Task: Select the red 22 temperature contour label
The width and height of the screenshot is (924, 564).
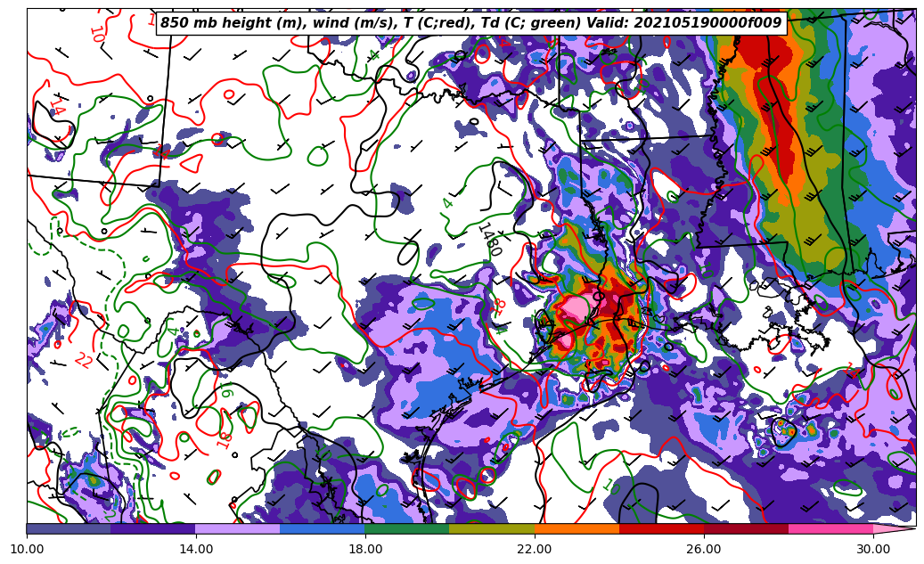Action: pyautogui.click(x=83, y=361)
